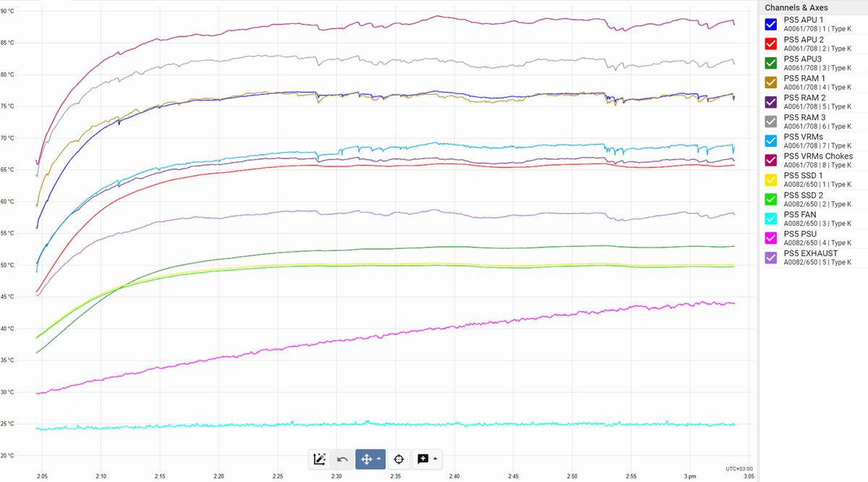
Task: Open the Channels & Axes panel header
Action: [796, 7]
